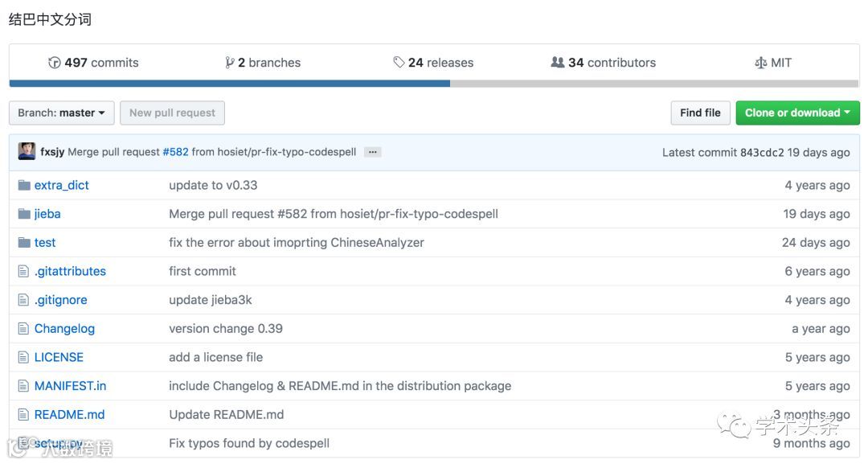Image resolution: width=868 pixels, height=464 pixels.
Task: Click the 'first commit' message
Action: coord(203,271)
